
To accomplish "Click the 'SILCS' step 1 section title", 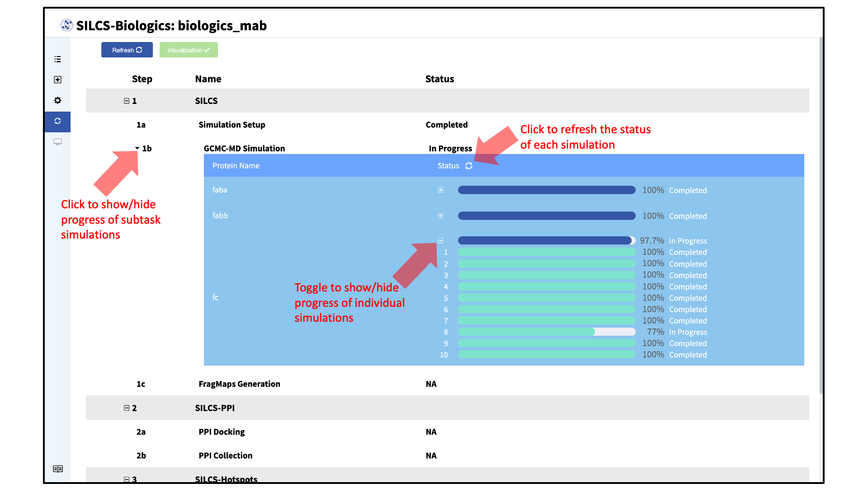I will 206,101.
